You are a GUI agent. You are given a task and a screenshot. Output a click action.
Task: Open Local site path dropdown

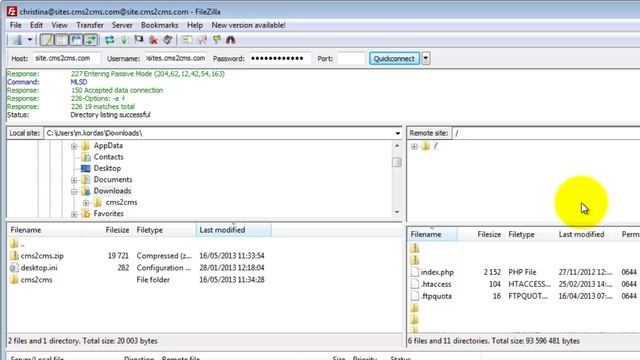(x=398, y=133)
